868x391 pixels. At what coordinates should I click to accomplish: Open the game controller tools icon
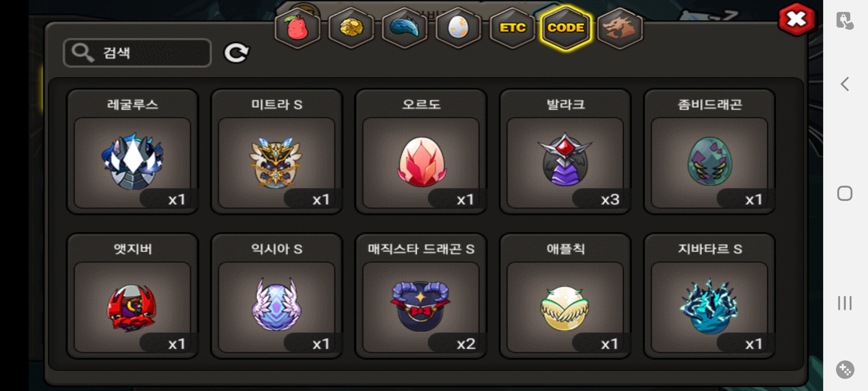[845, 370]
